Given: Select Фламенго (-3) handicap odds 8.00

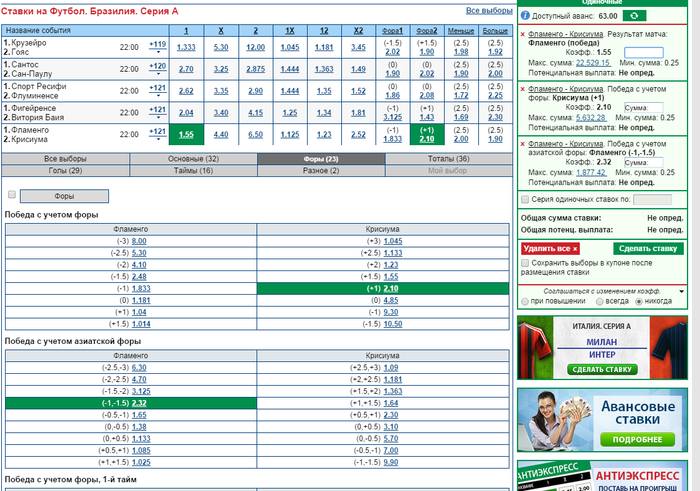Looking at the screenshot, I should pos(139,241).
